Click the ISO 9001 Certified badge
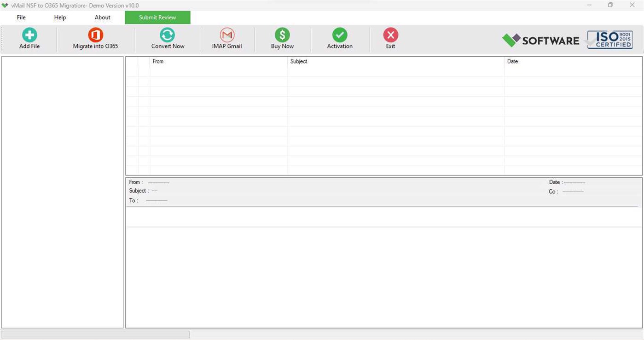The image size is (644, 340). coord(609,40)
